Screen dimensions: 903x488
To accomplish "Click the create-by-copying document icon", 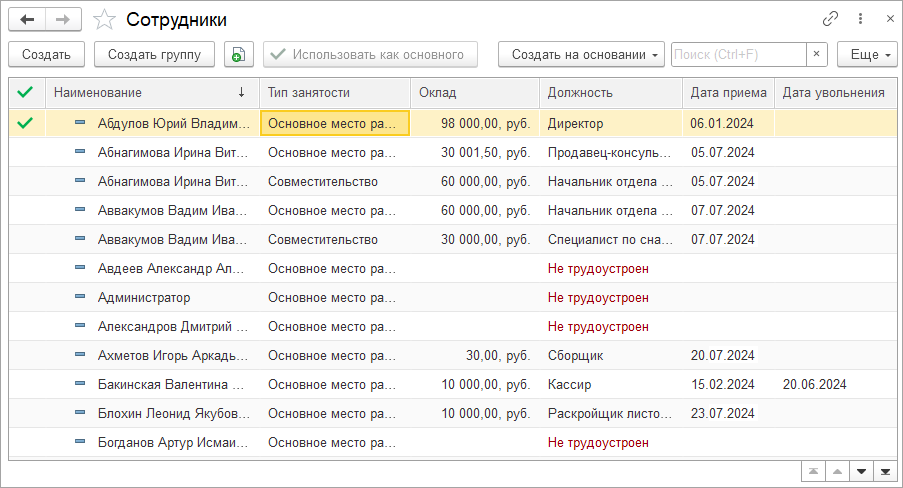I will click(238, 54).
